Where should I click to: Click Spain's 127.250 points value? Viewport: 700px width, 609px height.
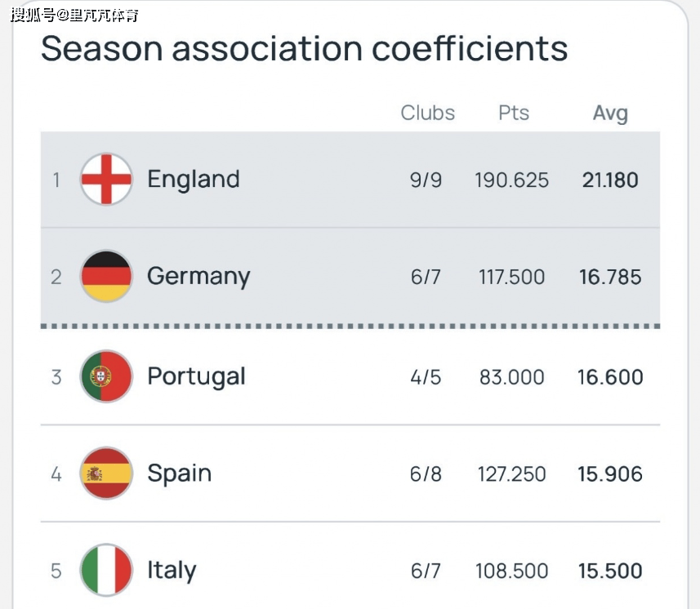(x=512, y=474)
